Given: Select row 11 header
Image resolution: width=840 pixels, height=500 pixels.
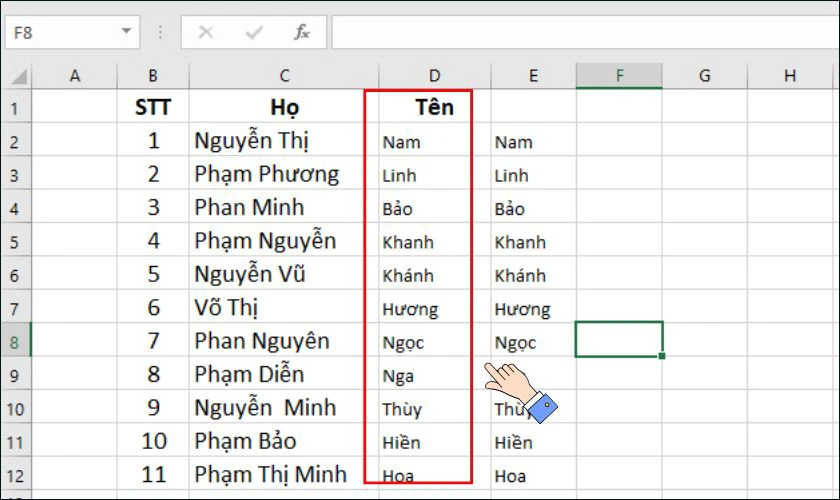Looking at the screenshot, I should pos(16,440).
